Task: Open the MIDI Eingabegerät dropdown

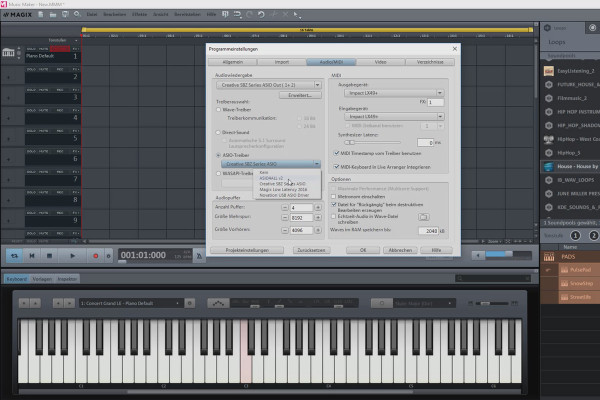Action: 394,116
